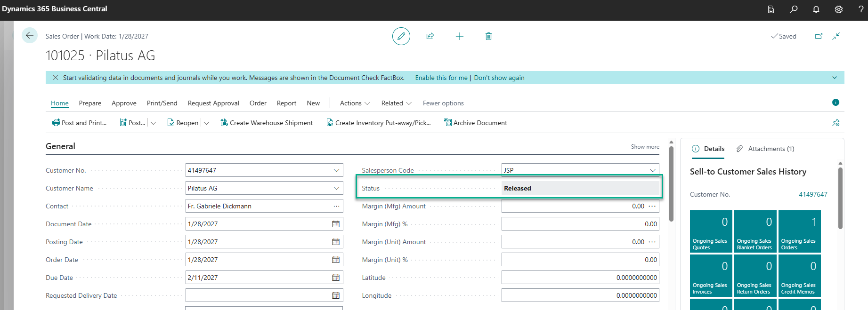Expand the Actions dropdown menu
The width and height of the screenshot is (868, 310).
pyautogui.click(x=355, y=103)
